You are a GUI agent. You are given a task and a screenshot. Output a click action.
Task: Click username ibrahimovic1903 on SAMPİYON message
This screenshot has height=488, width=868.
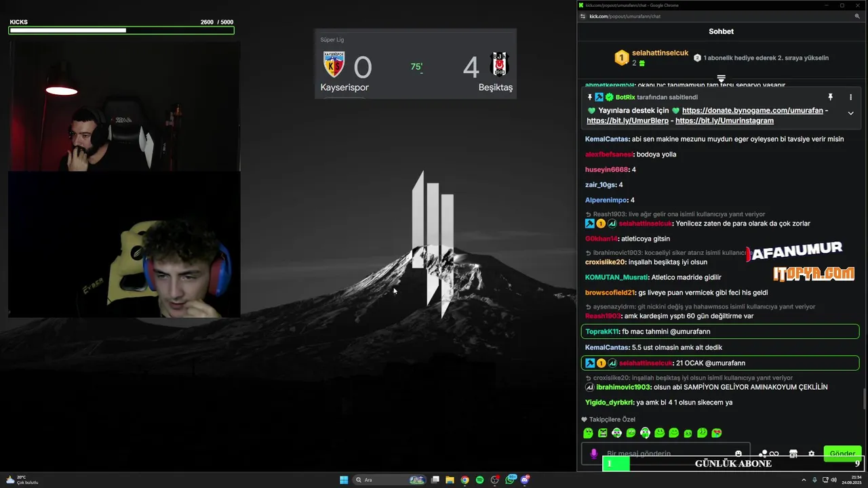point(624,387)
